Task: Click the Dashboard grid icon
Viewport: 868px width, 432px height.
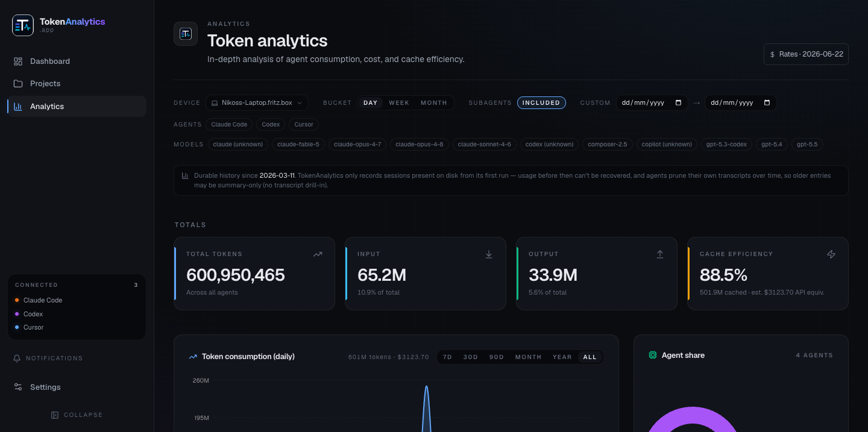Action: pyautogui.click(x=18, y=61)
